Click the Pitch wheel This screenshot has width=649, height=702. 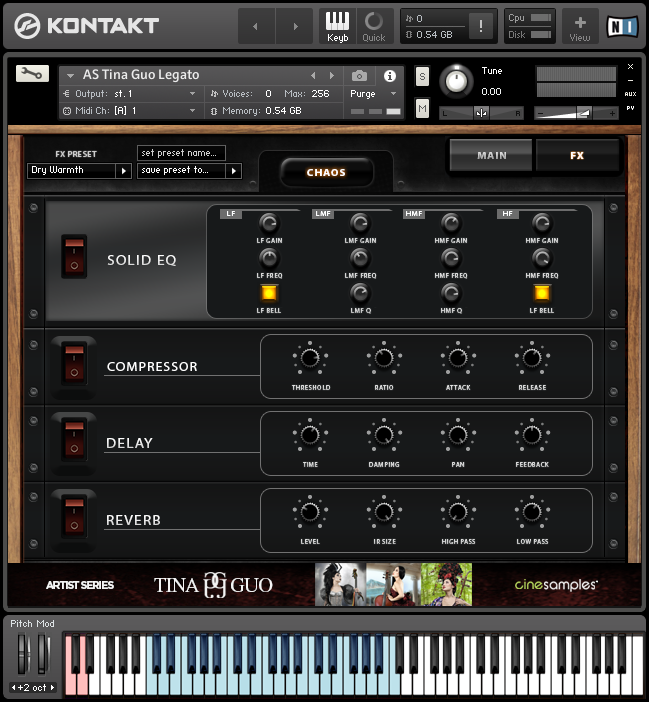(23, 654)
